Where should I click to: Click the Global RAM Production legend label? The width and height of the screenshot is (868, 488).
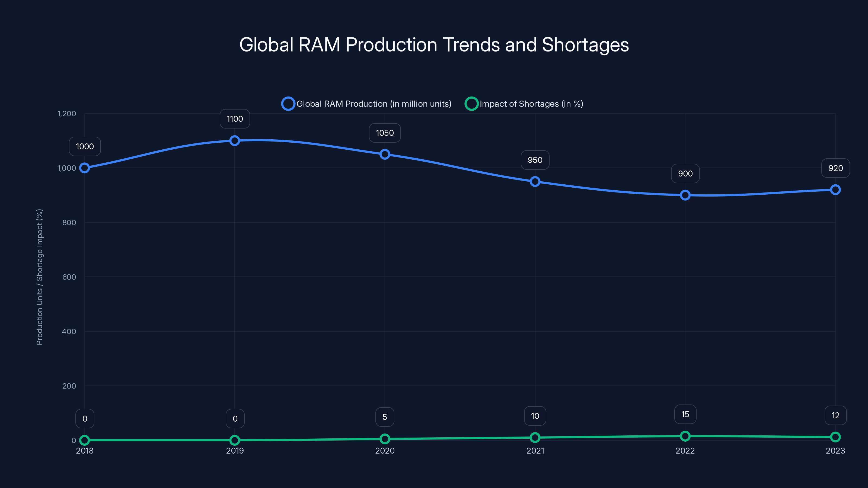point(374,104)
